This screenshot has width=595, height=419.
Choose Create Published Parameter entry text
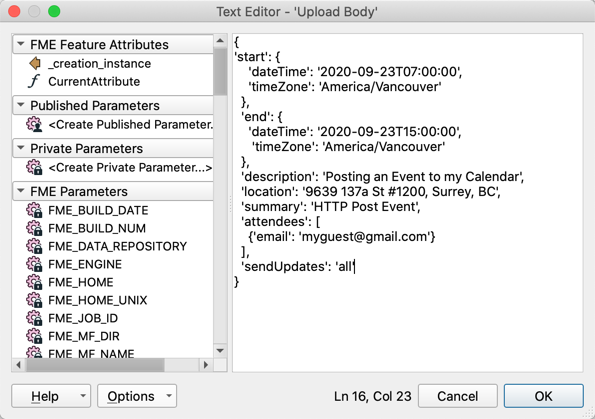[x=131, y=124]
